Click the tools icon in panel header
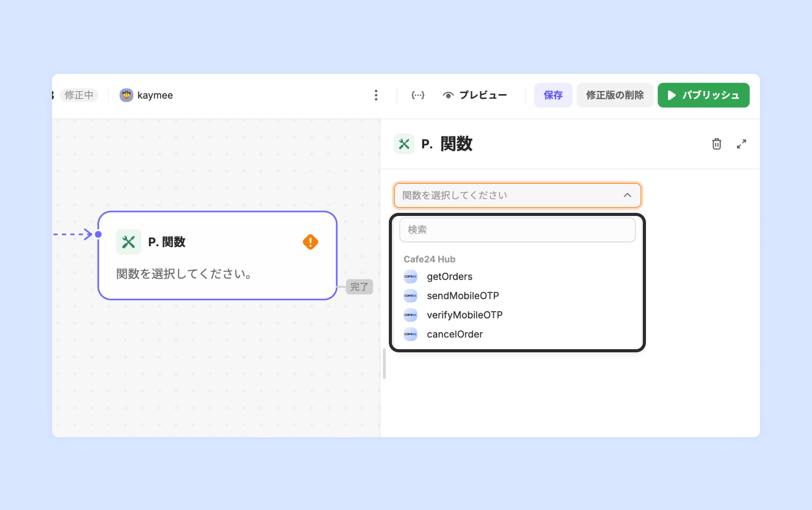812x510 pixels. pos(404,144)
